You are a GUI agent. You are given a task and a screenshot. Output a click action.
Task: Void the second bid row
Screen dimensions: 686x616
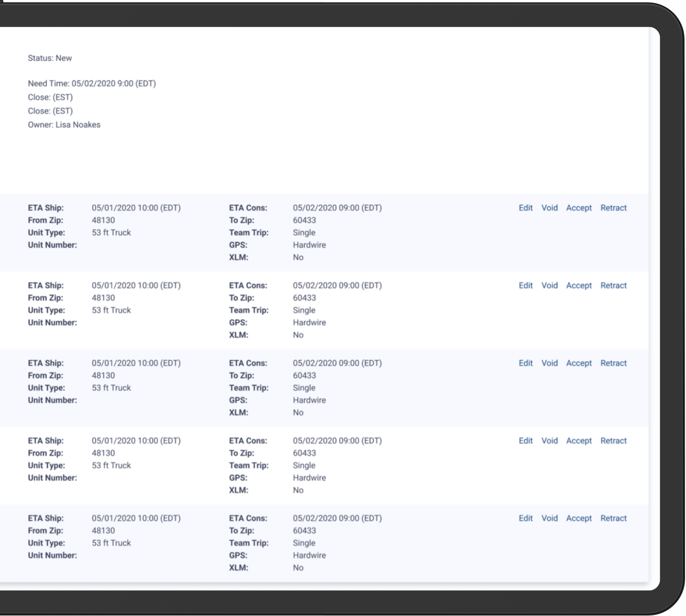[549, 286]
